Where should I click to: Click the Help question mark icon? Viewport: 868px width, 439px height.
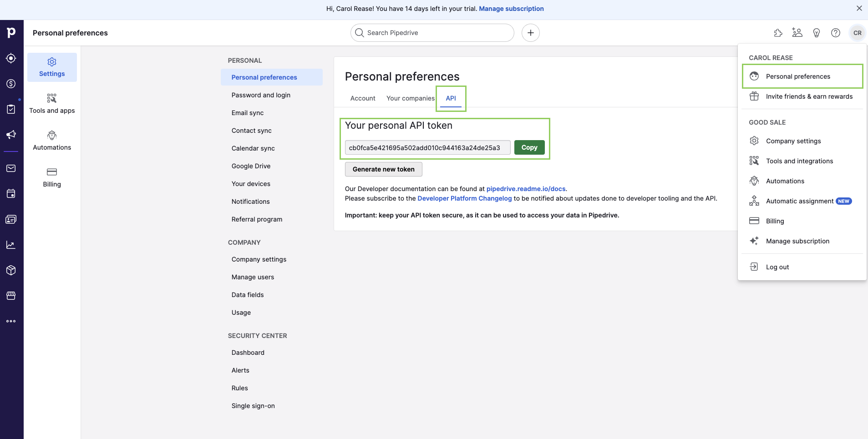click(x=835, y=33)
